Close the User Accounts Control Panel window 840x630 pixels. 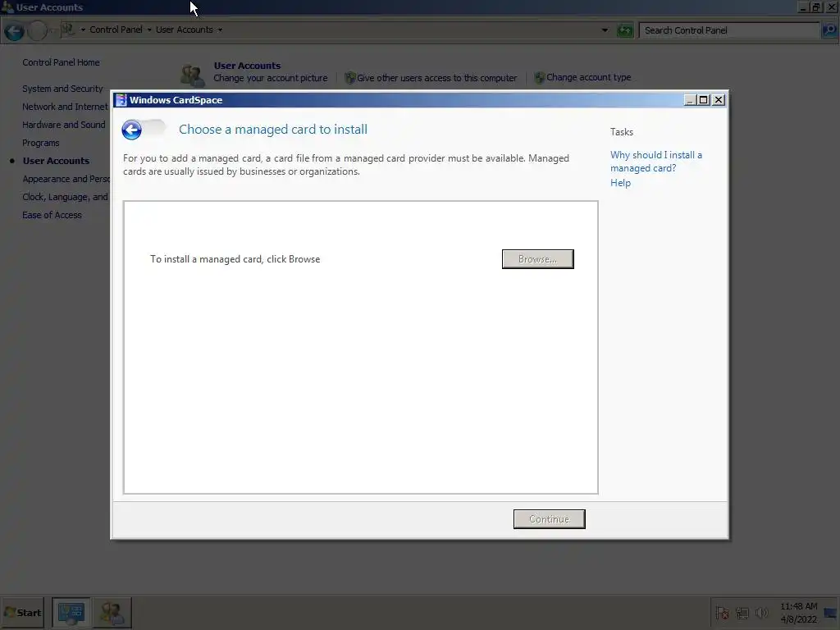832,7
